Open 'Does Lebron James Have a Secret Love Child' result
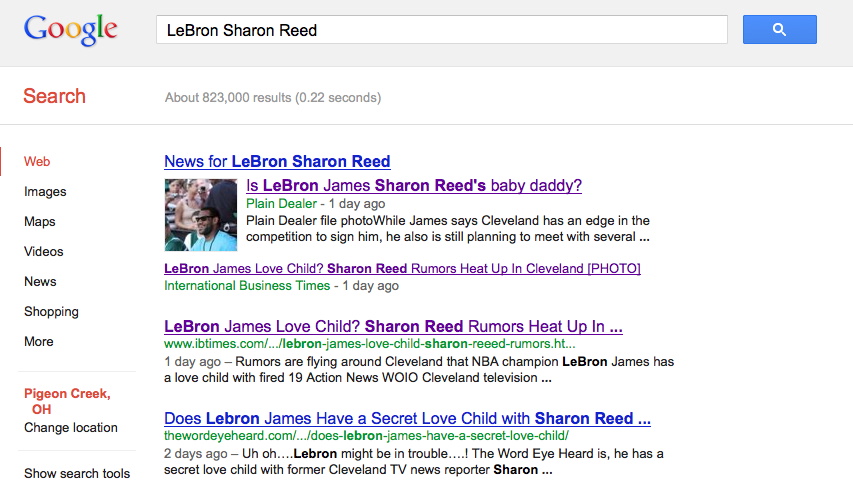Viewport: 853px width, 493px height. [x=407, y=418]
